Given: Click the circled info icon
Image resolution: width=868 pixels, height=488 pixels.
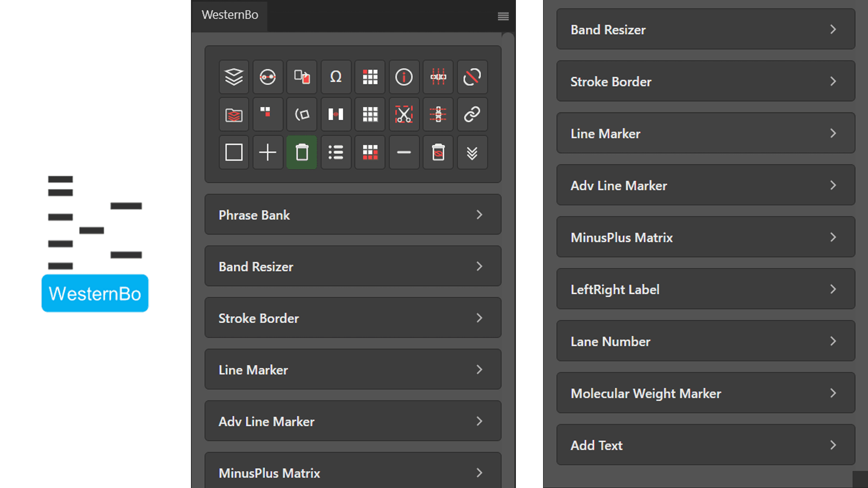Looking at the screenshot, I should (404, 77).
